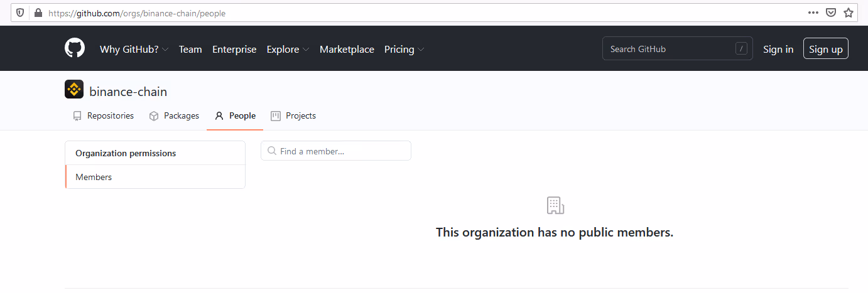The image size is (868, 293).
Task: Click the Sign up button
Action: (825, 49)
